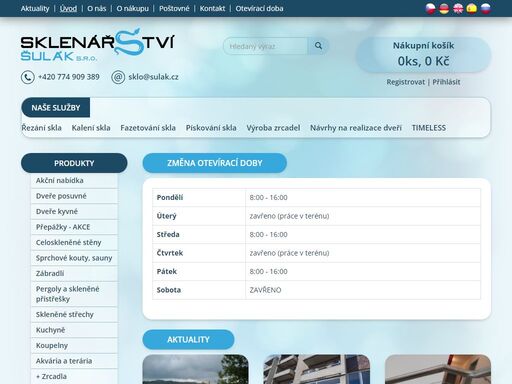The width and height of the screenshot is (512, 384).
Task: Select Pátek 8:00 - 16:00 hours
Action: tap(268, 272)
